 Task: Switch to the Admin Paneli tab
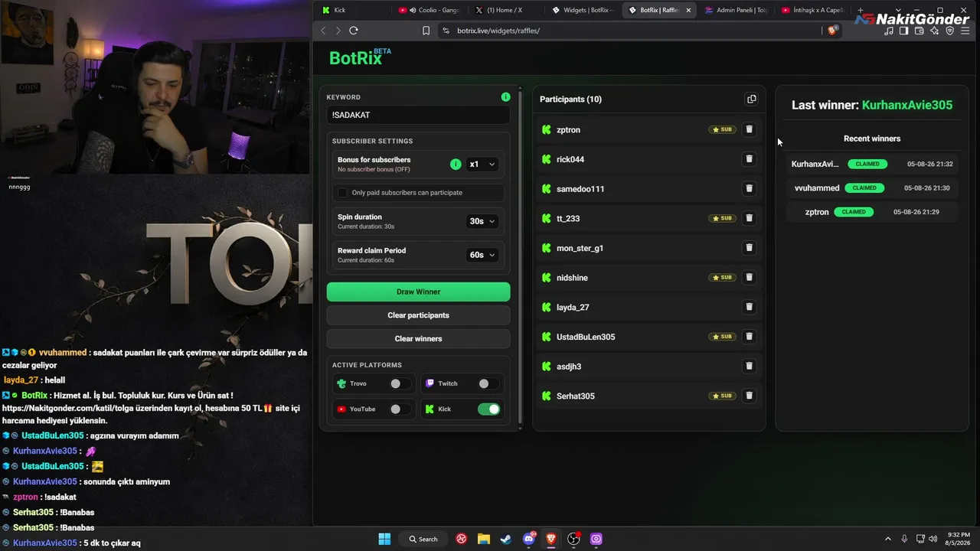(x=735, y=10)
